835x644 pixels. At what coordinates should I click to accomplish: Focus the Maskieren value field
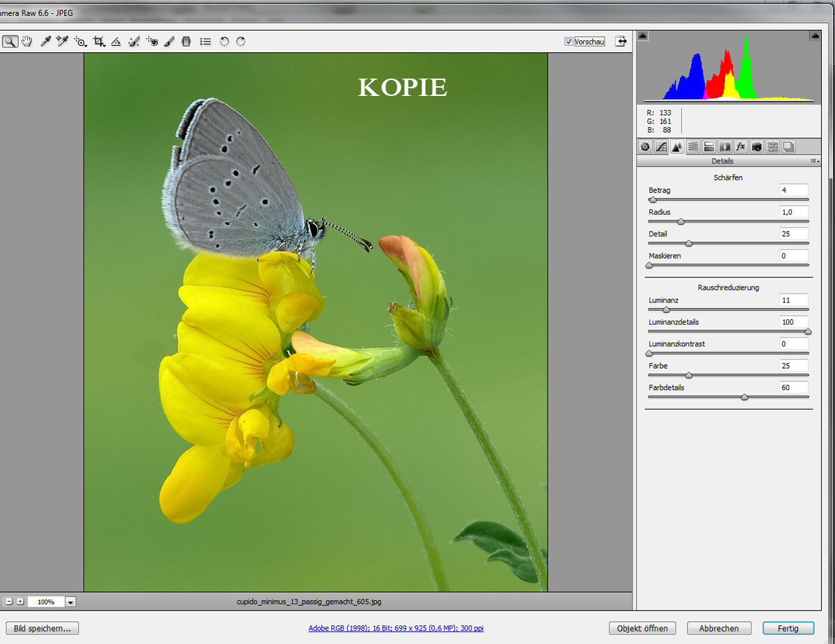click(x=794, y=256)
